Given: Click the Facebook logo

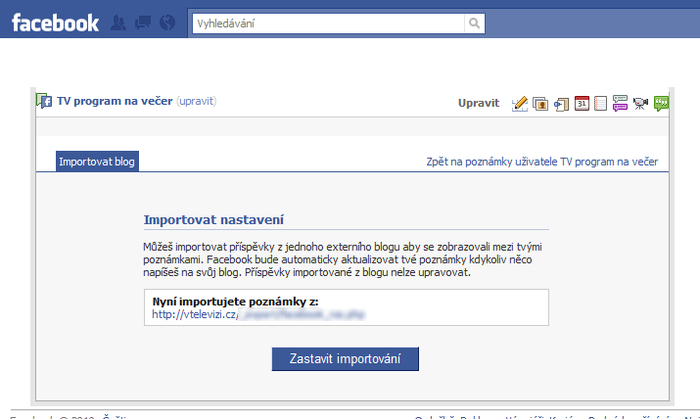Looking at the screenshot, I should tap(55, 23).
